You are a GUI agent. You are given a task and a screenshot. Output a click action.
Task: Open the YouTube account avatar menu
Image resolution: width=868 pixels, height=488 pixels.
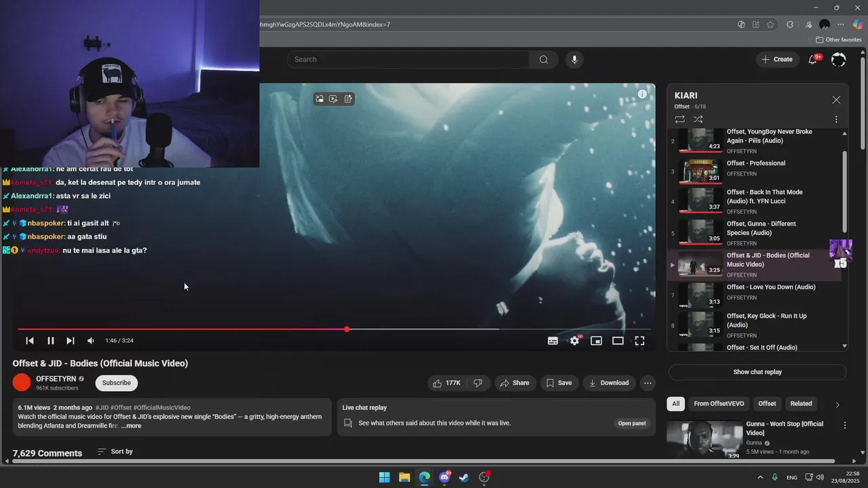pos(838,60)
